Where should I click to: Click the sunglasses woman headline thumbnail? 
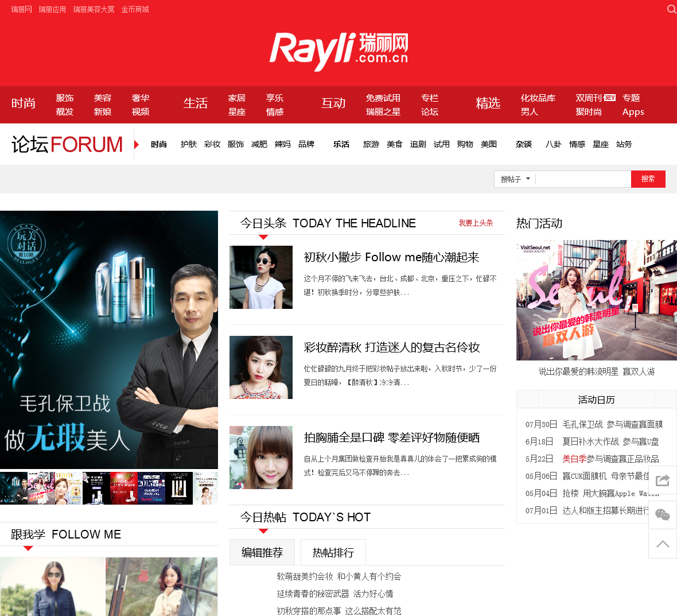[261, 277]
